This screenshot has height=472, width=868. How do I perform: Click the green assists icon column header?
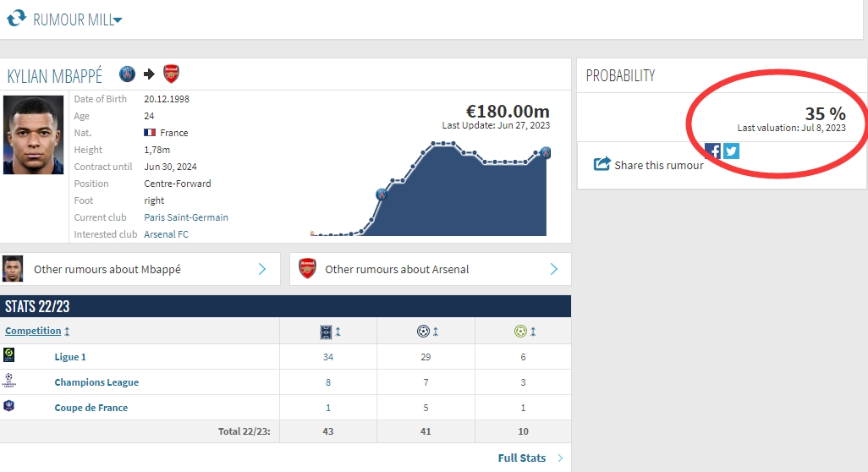pyautogui.click(x=520, y=332)
